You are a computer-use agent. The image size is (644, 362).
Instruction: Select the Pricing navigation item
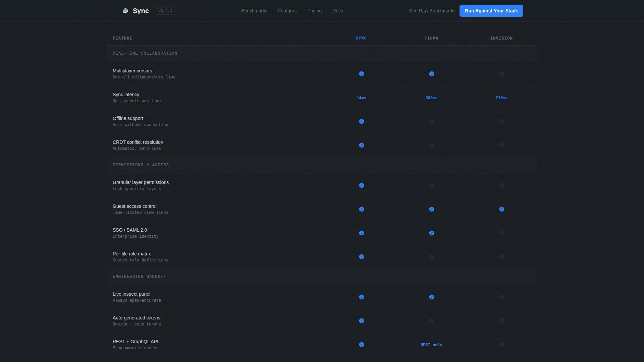(314, 10)
